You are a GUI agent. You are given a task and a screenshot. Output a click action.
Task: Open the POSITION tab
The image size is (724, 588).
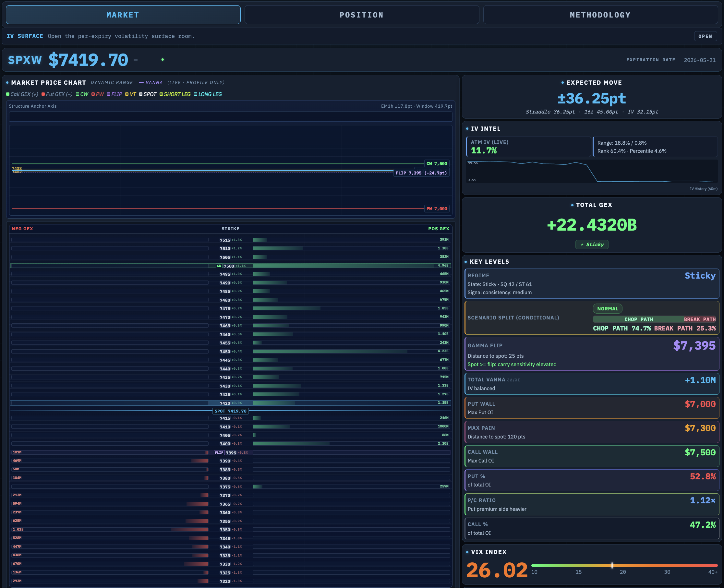(x=361, y=15)
